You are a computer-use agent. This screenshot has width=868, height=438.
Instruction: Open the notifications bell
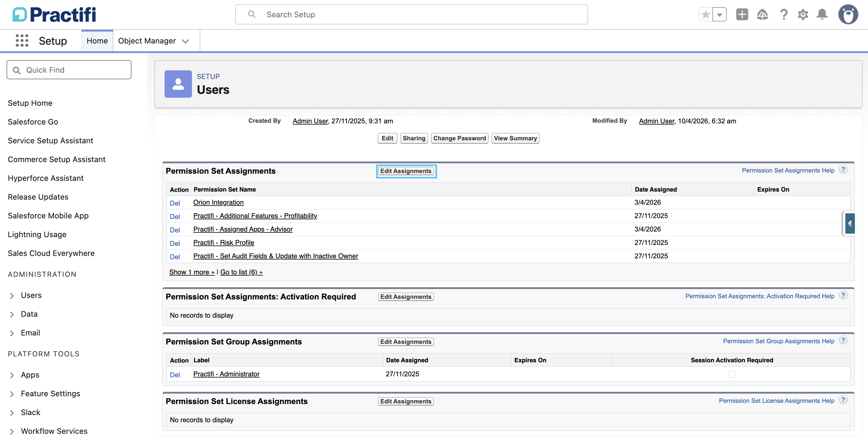point(822,15)
